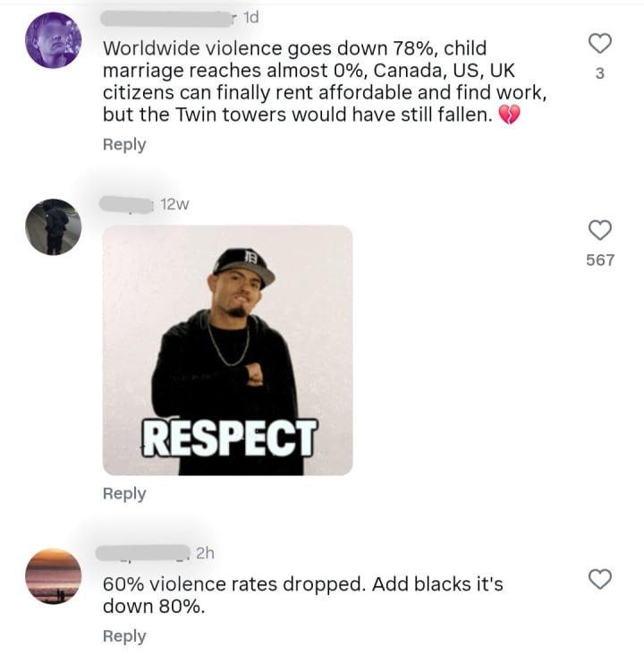
Task: Open the purple-tinted profile picture
Action: (x=53, y=40)
